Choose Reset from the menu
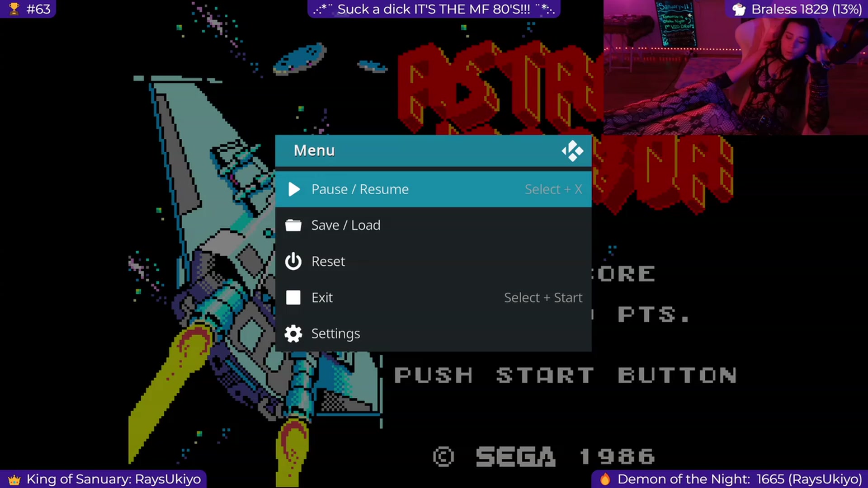The width and height of the screenshot is (868, 488). point(433,261)
